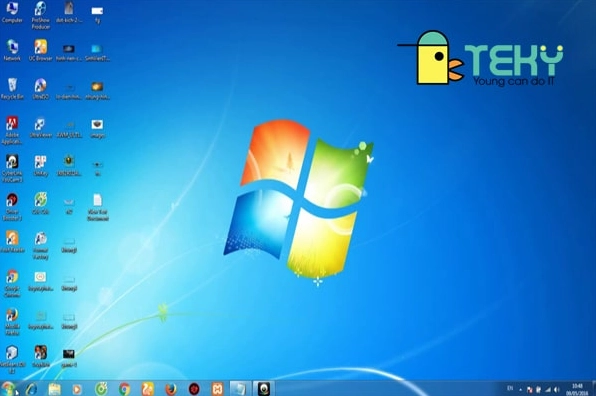This screenshot has height=396, width=596.
Task: Launch Windows Media Player from taskbar
Action: (77, 389)
